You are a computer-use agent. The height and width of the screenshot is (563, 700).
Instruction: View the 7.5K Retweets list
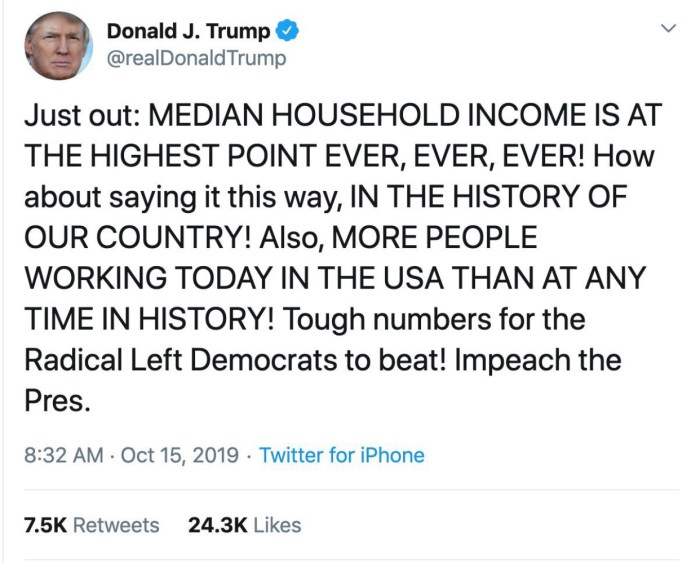[90, 525]
